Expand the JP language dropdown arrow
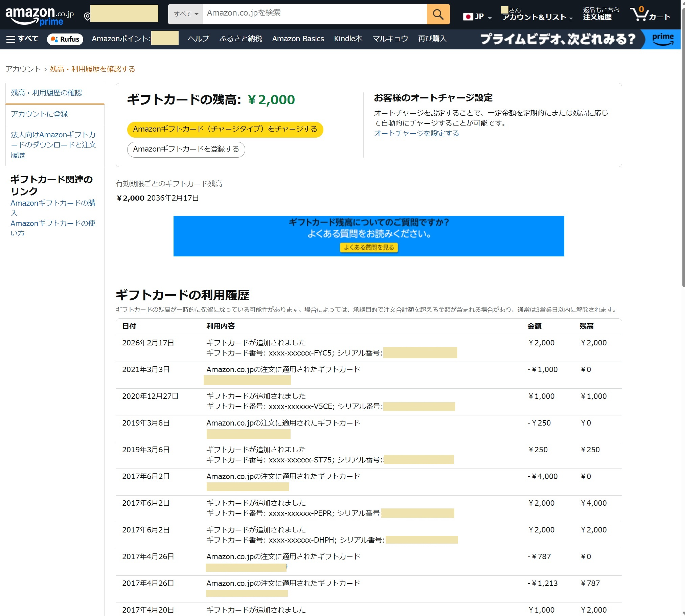Screen dimensions: 685x616 489,18
